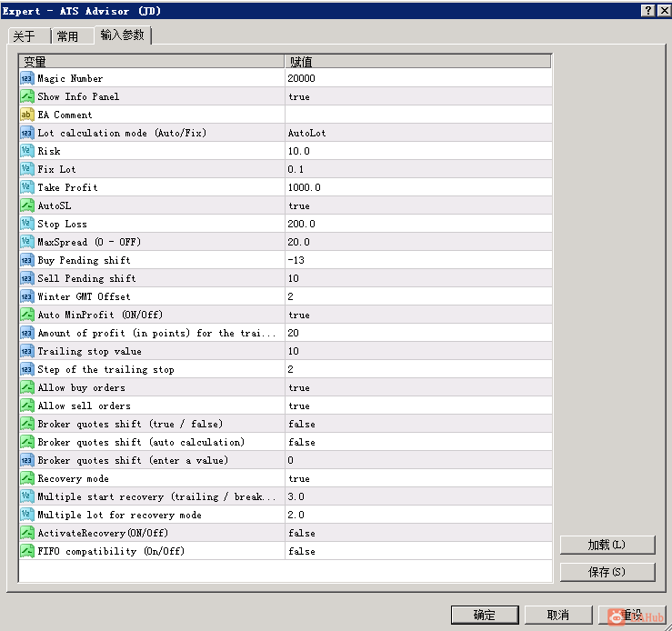Select the Stop Loss value 200.0
The height and width of the screenshot is (631, 672).
[418, 224]
